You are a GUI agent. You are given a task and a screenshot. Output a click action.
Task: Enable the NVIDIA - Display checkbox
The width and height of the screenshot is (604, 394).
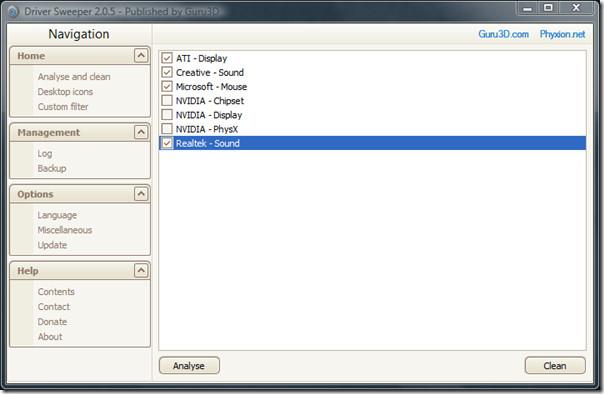tap(167, 115)
